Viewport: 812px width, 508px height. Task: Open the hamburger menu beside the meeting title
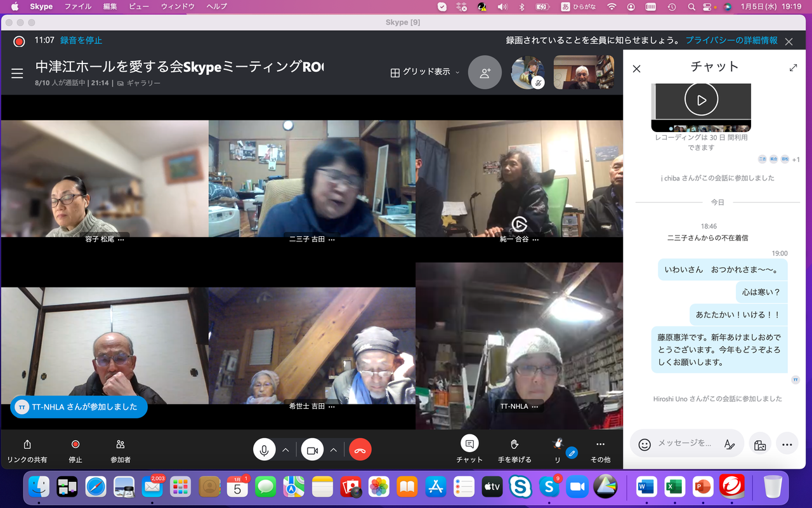(x=17, y=74)
